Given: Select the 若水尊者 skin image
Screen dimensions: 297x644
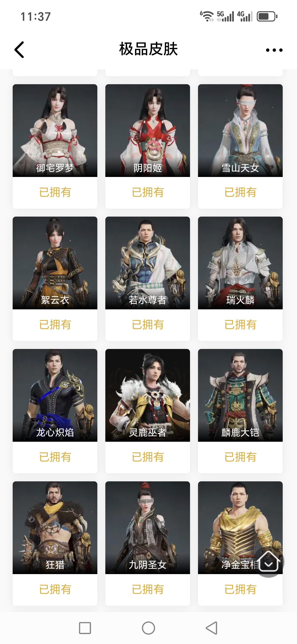Looking at the screenshot, I should [148, 263].
